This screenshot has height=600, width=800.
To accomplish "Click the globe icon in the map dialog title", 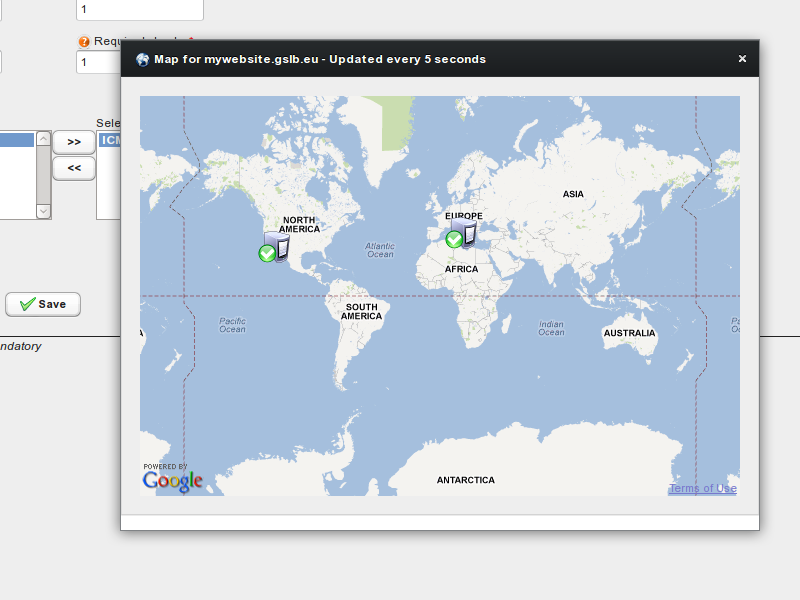I will click(x=142, y=60).
